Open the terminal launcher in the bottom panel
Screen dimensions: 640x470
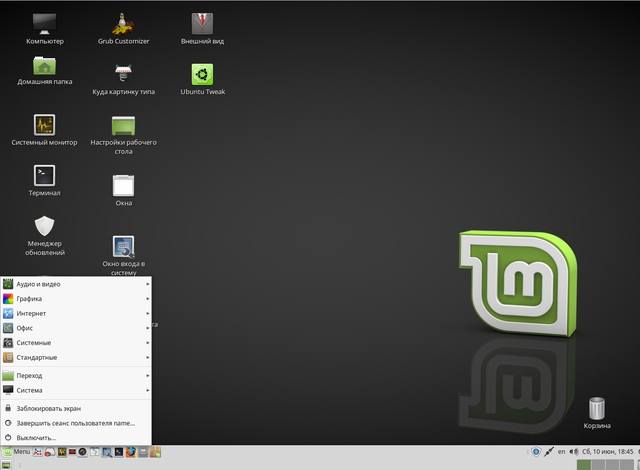[x=119, y=452]
